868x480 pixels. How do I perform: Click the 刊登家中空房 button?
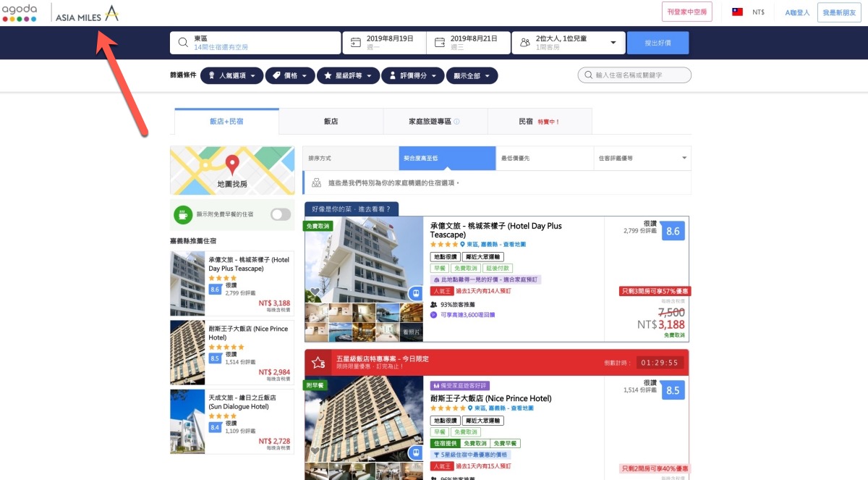tap(687, 12)
